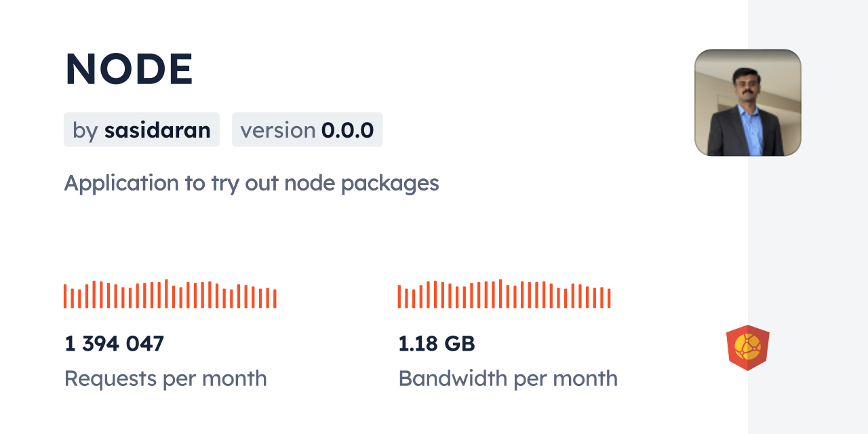Click the requests per month bar chart

(170, 294)
